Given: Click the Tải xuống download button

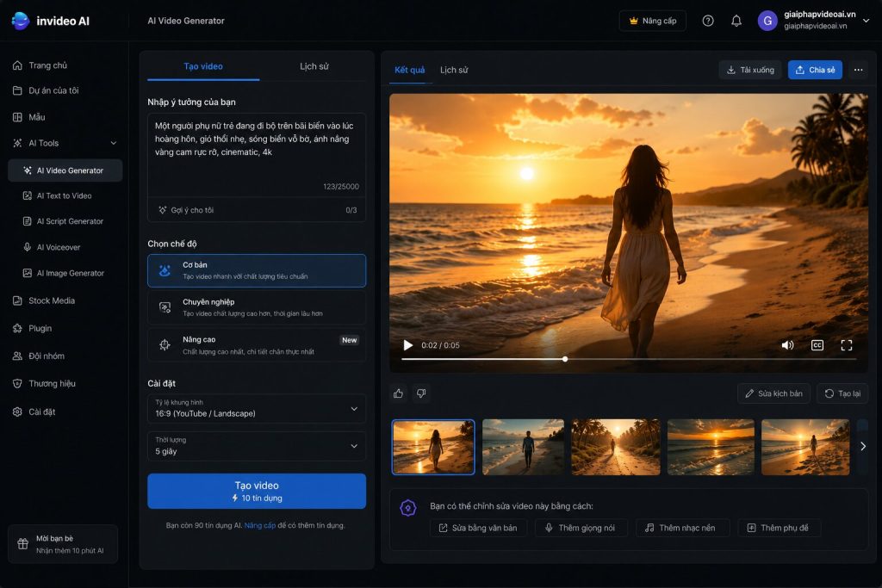Looking at the screenshot, I should pos(750,70).
